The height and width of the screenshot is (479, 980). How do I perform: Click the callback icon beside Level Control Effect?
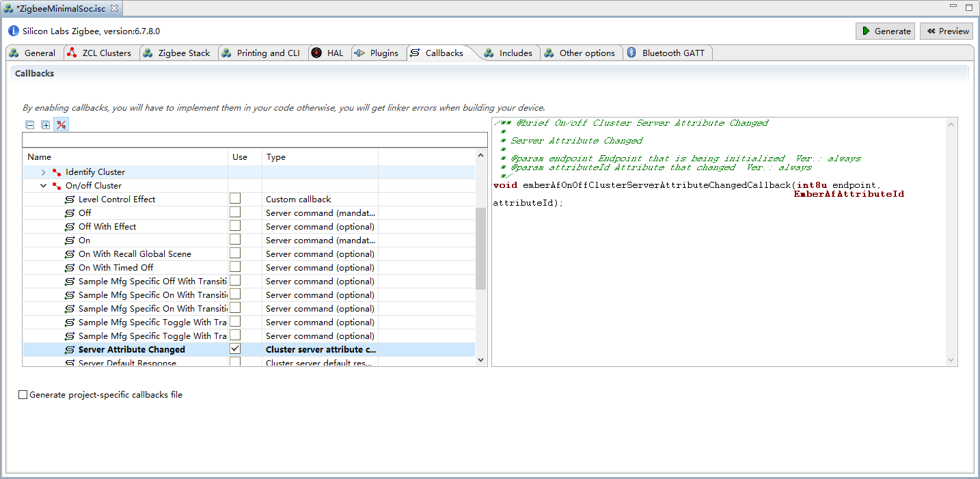(70, 200)
